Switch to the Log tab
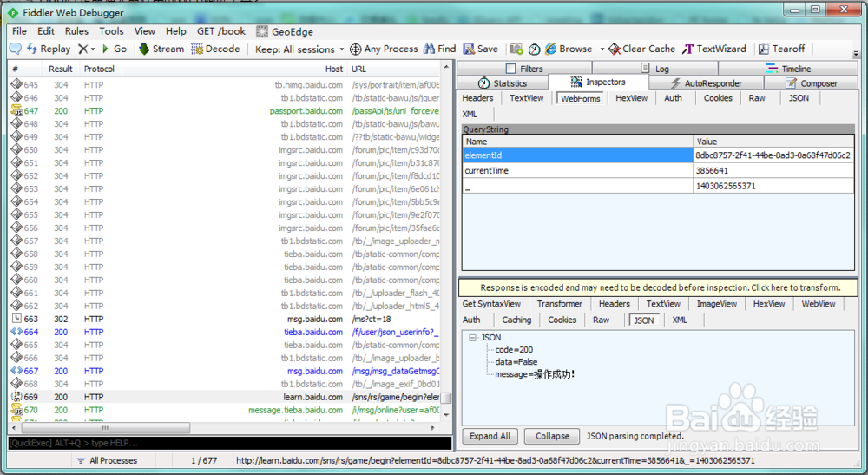This screenshot has height=475, width=868. pyautogui.click(x=655, y=68)
